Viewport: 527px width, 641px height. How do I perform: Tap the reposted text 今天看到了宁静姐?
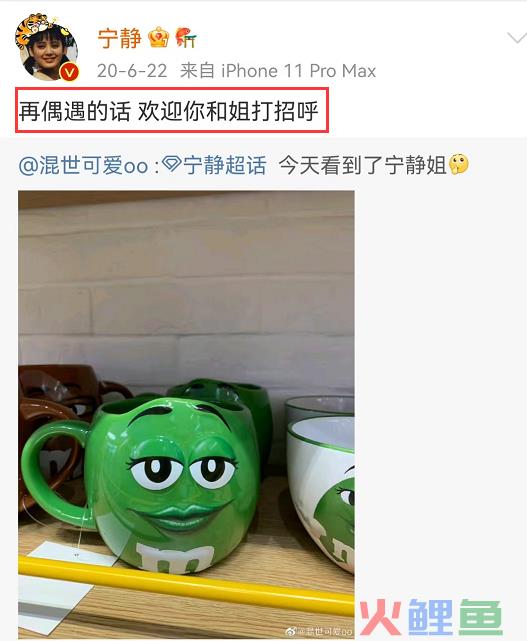click(x=363, y=166)
